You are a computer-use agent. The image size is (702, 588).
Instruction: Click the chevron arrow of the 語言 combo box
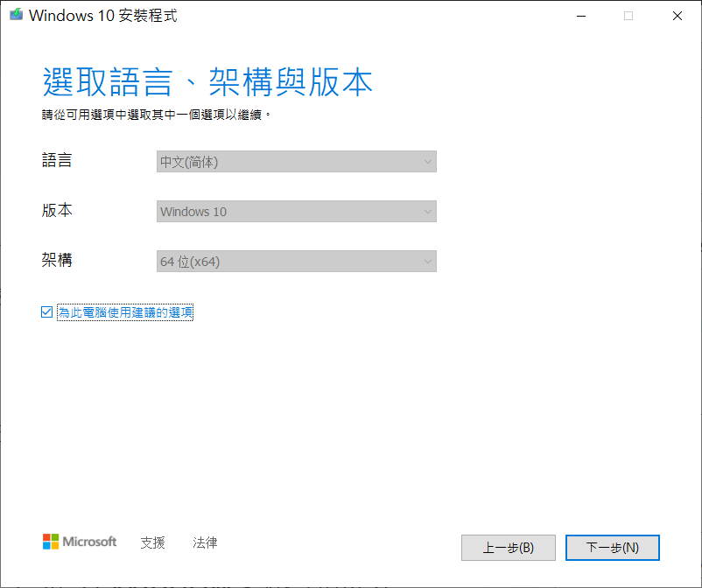(x=427, y=162)
